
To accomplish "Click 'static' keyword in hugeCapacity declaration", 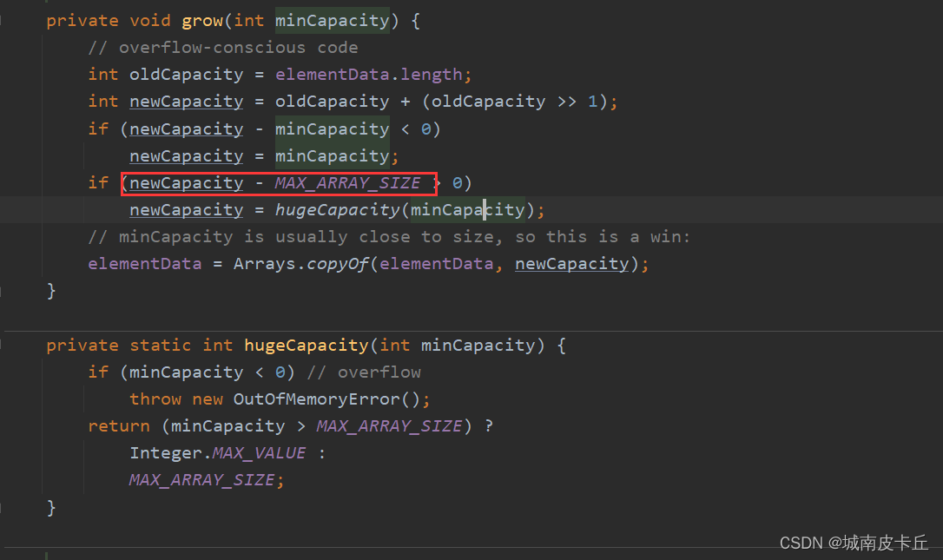I will point(160,346).
